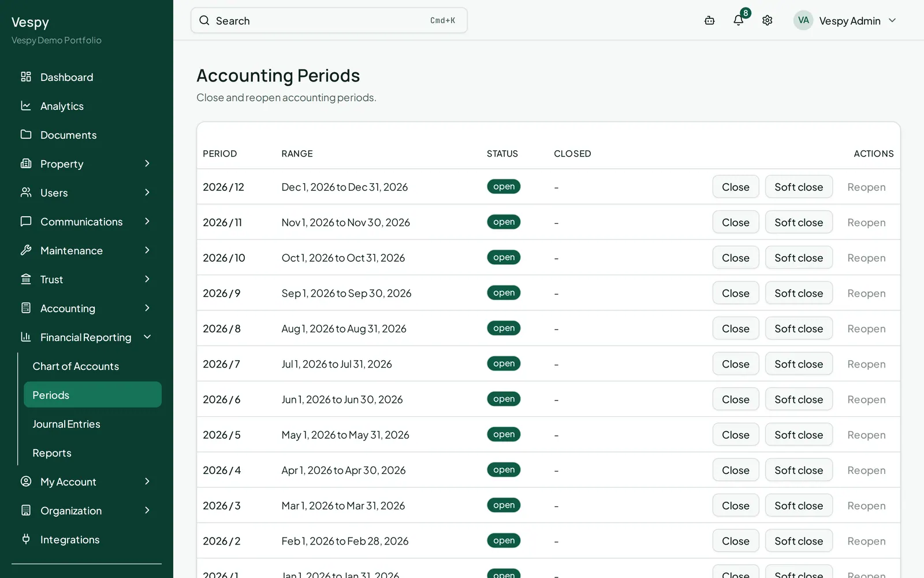924x578 pixels.
Task: Click the Users people icon
Action: 26,192
